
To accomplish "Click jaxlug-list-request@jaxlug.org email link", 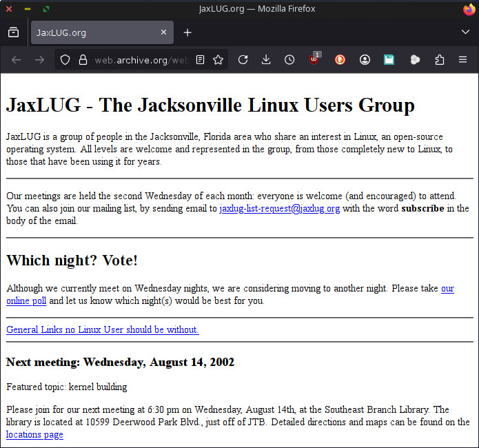I will [280, 208].
